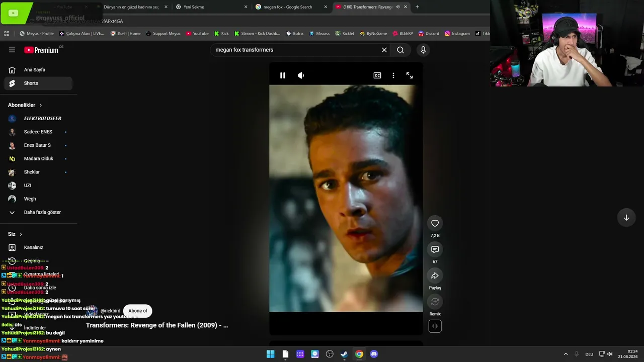Viewport: 644px width, 362px height.
Task: Expand Daha fazla göster subscriptions
Action: (x=38, y=212)
